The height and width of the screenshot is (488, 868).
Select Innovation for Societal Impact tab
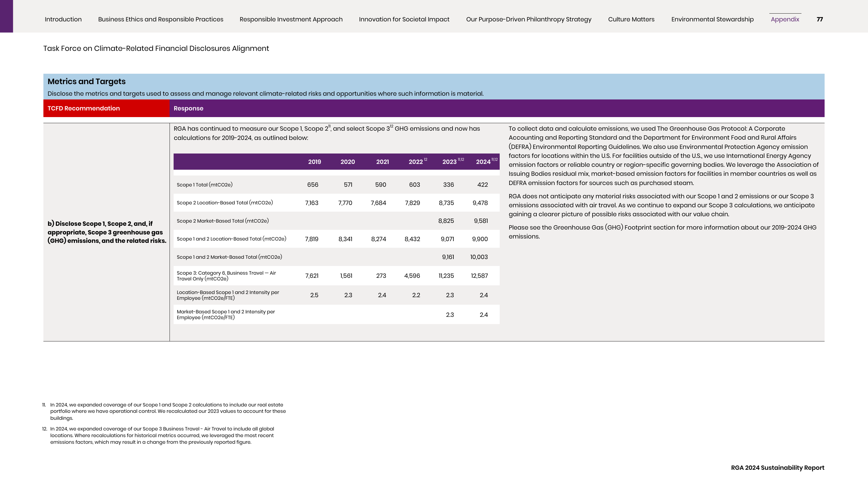click(x=404, y=19)
